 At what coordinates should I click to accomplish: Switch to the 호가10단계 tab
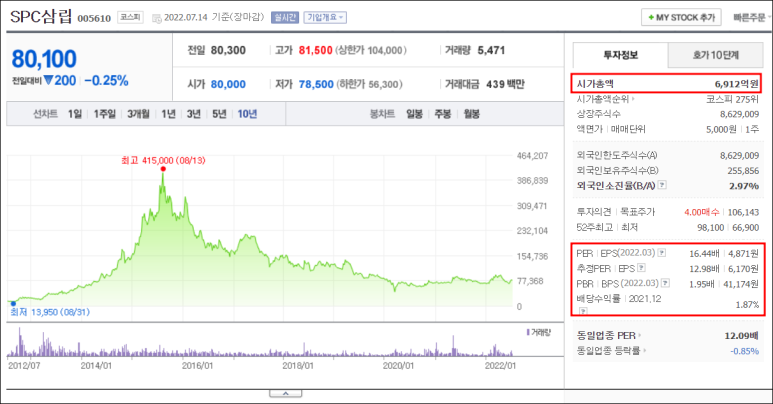(x=715, y=55)
